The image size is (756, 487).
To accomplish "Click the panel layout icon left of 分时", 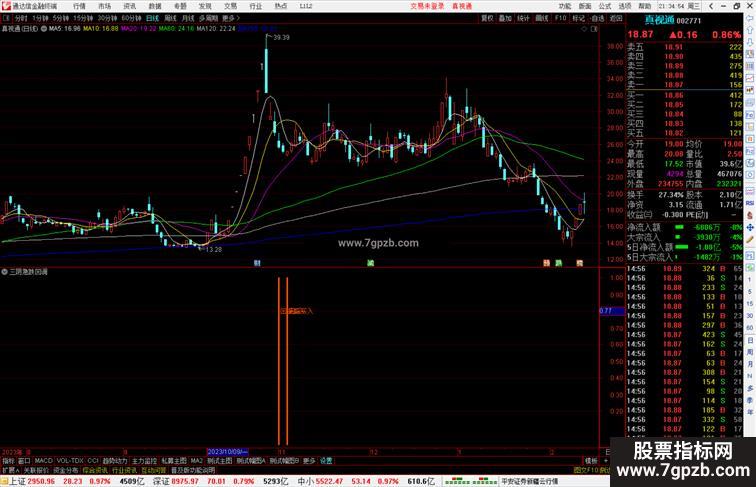I will coord(6,18).
